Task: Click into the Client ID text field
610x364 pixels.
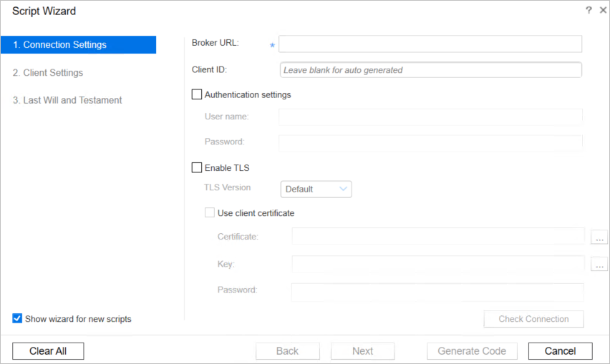Action: point(430,70)
